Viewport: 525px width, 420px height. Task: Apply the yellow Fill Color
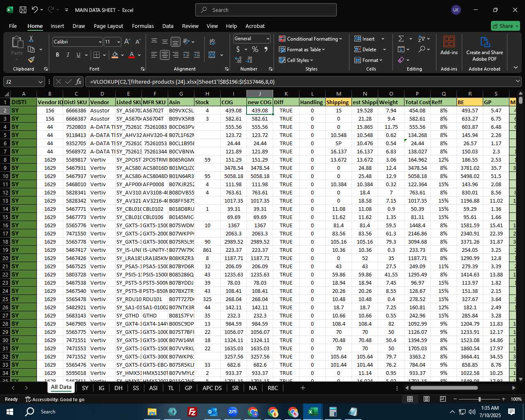point(115,55)
